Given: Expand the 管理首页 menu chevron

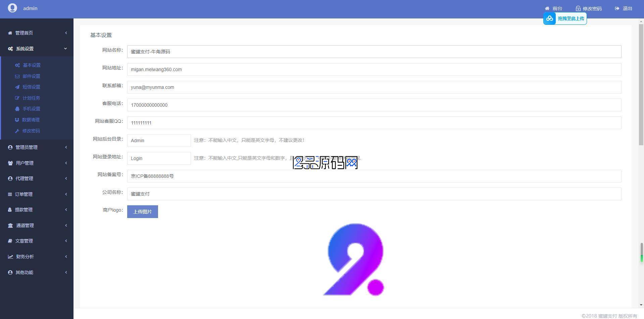Looking at the screenshot, I should (x=66, y=33).
